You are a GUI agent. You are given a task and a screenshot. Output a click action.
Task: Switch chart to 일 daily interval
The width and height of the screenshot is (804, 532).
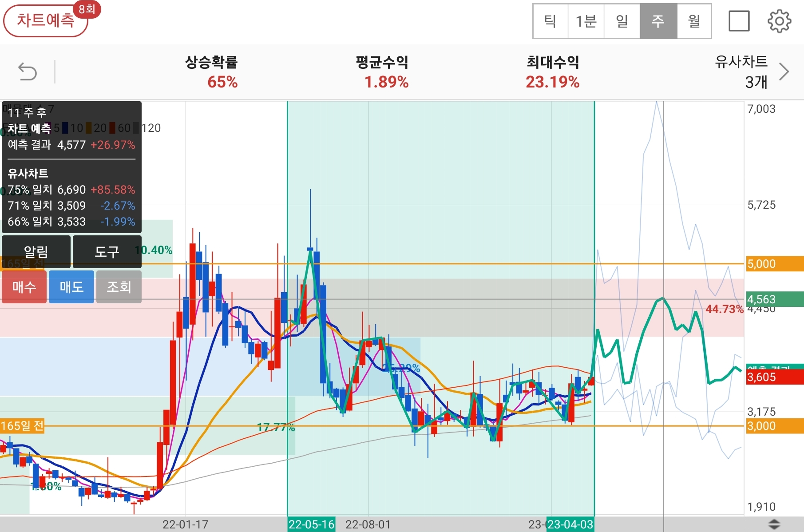click(622, 21)
